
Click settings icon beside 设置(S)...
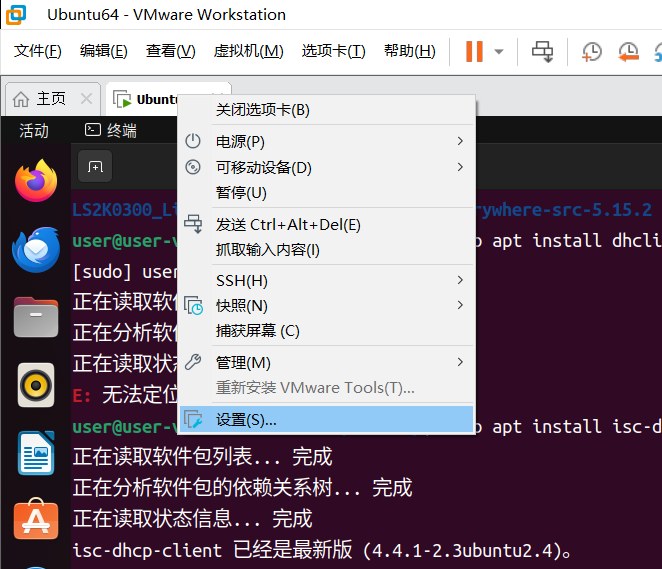point(193,419)
